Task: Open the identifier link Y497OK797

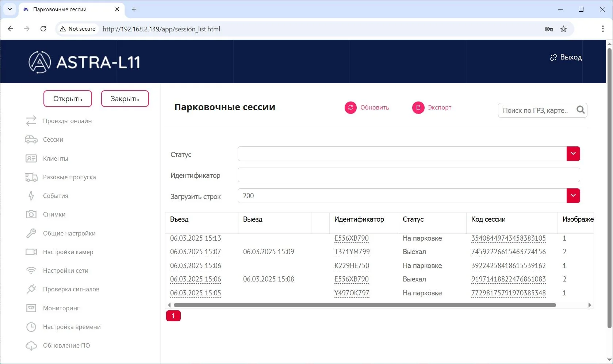Action: click(352, 293)
